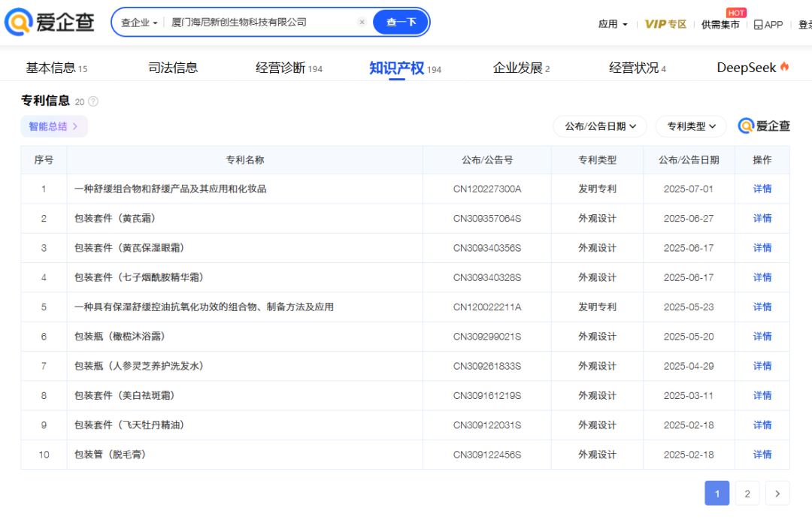The height and width of the screenshot is (526, 812).
Task: Click patent name 包装管（脱毛膏）
Action: [x=111, y=455]
